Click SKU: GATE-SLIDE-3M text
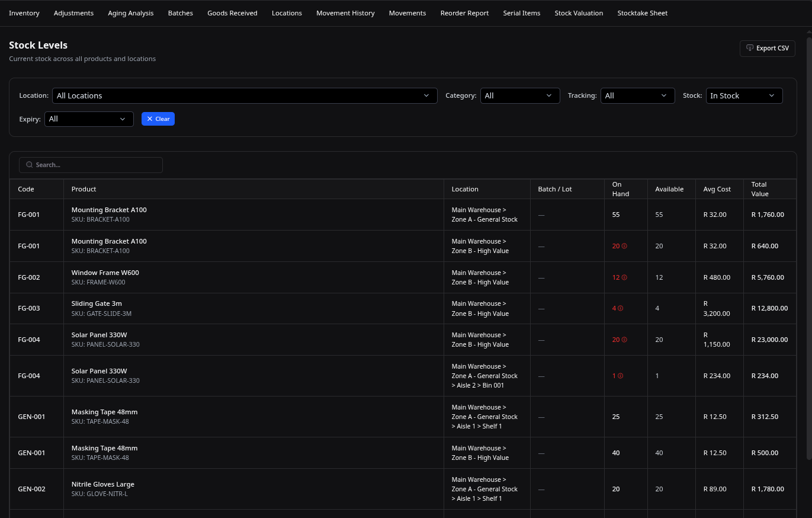 (x=101, y=314)
